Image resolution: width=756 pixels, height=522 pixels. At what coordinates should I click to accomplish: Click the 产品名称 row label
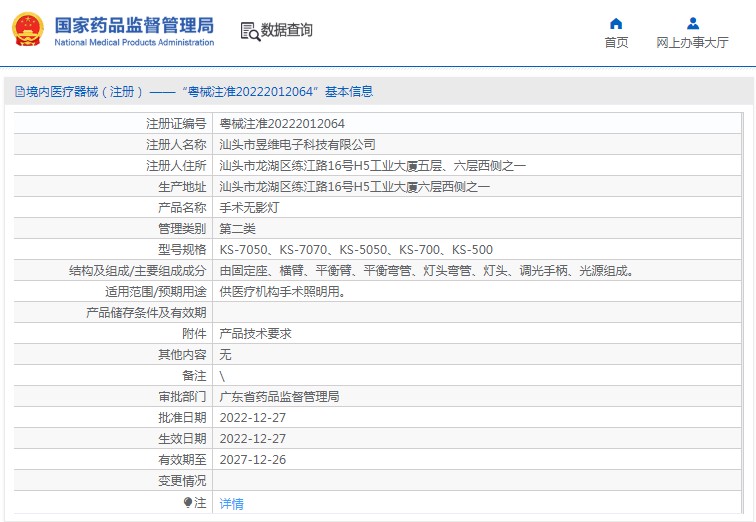point(182,208)
